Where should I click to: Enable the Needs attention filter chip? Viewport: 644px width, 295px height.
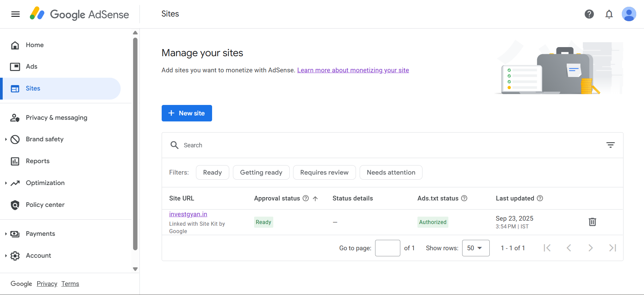(x=391, y=173)
